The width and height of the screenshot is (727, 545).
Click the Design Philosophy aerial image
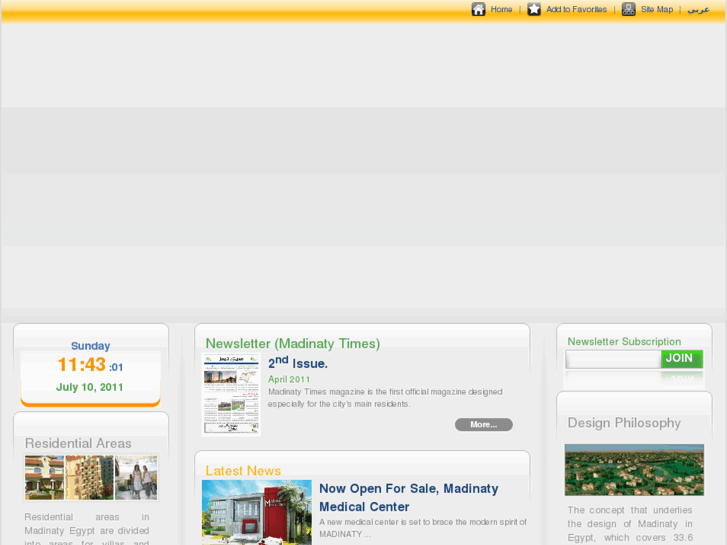634,470
